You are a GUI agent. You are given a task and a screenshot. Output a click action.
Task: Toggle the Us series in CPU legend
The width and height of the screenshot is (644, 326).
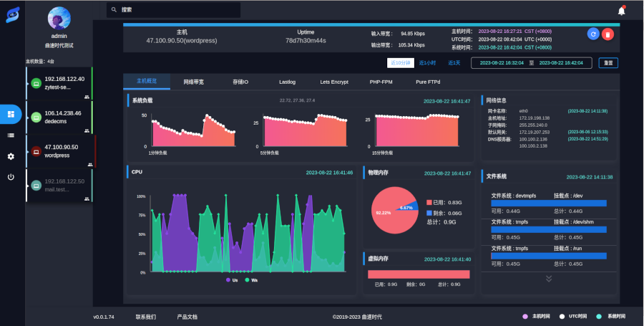point(232,280)
